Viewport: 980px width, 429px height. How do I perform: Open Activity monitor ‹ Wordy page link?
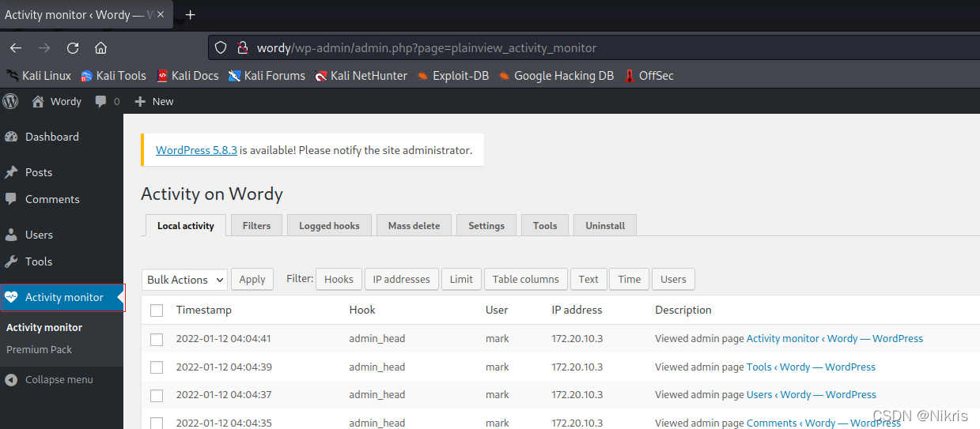coord(834,338)
